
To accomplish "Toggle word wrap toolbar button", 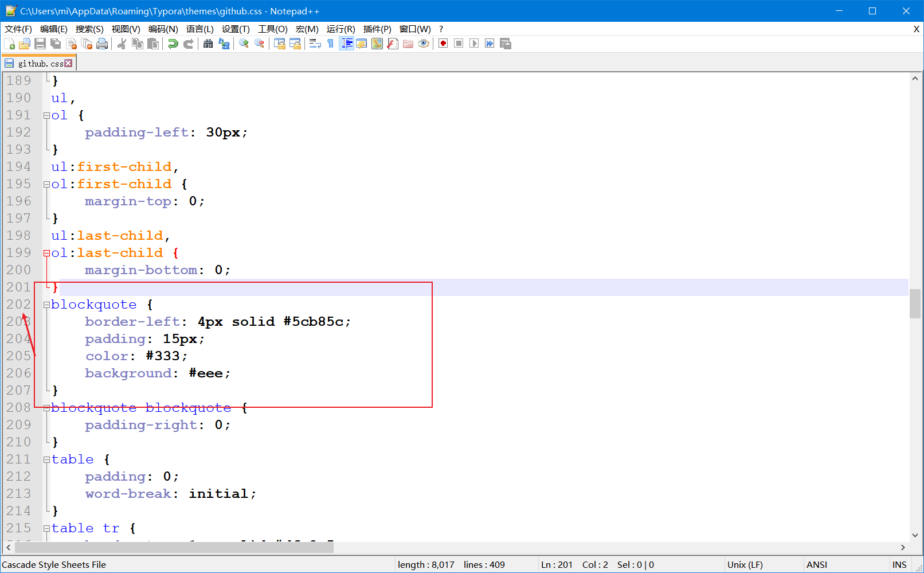I will [315, 44].
